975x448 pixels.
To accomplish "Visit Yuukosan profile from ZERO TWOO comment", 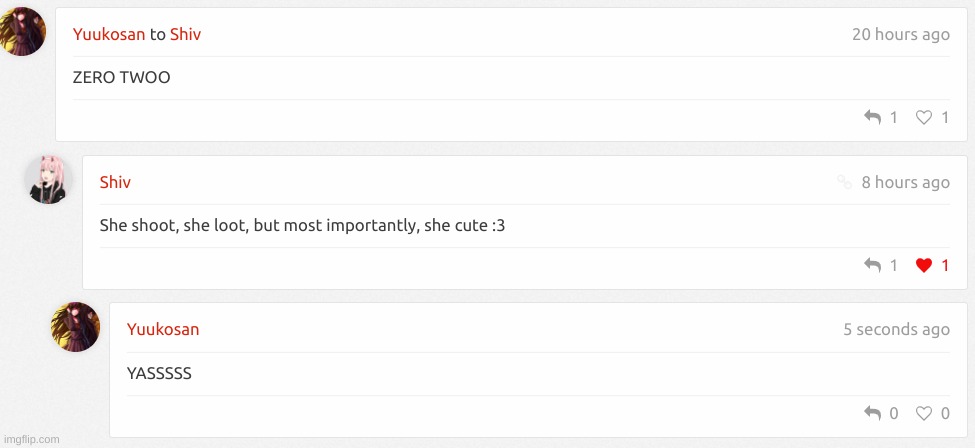I will pyautogui.click(x=109, y=34).
